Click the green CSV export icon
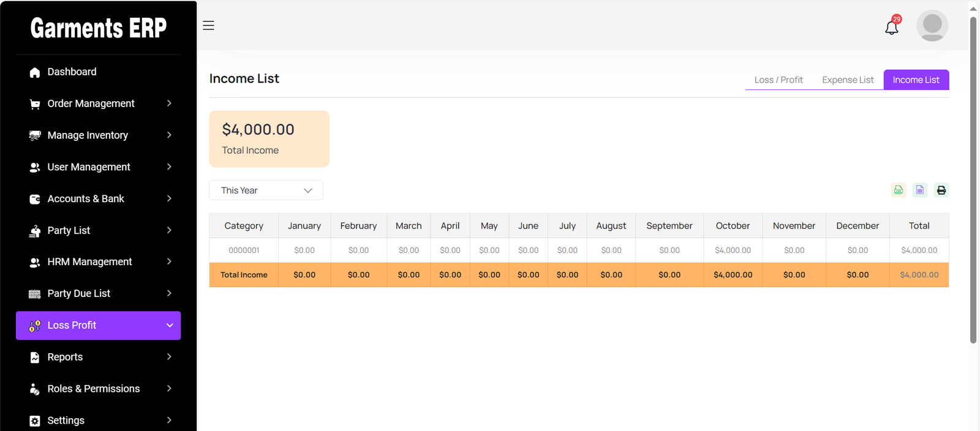 pos(898,190)
